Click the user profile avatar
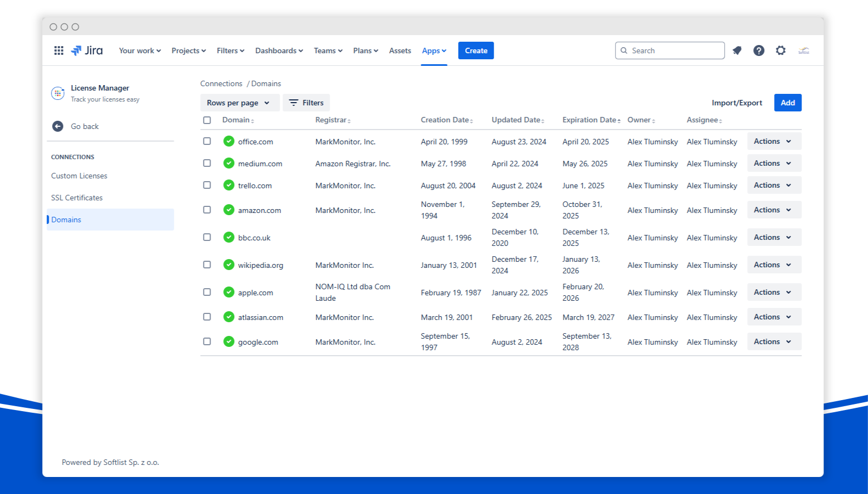868x494 pixels. pos(804,50)
